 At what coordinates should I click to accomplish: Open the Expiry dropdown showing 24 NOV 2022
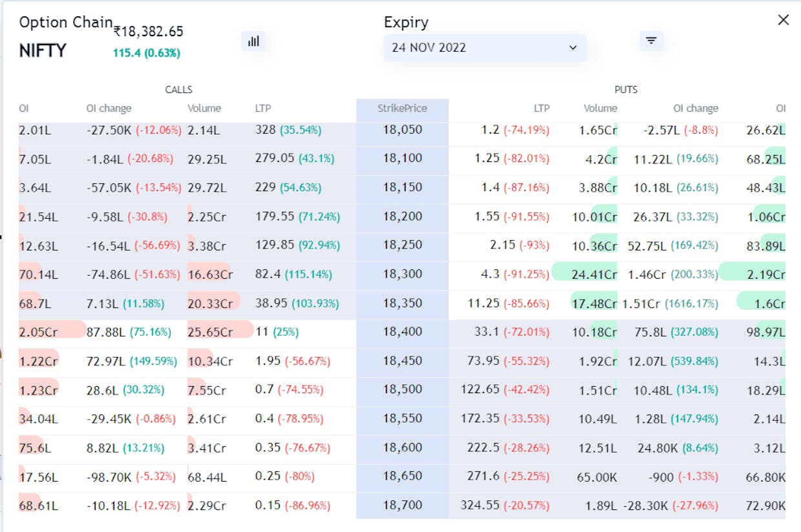click(x=485, y=48)
